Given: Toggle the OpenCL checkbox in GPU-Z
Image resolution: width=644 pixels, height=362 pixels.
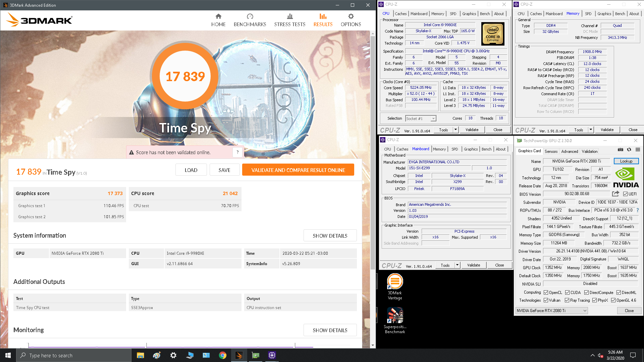Looking at the screenshot, I should (x=546, y=293).
